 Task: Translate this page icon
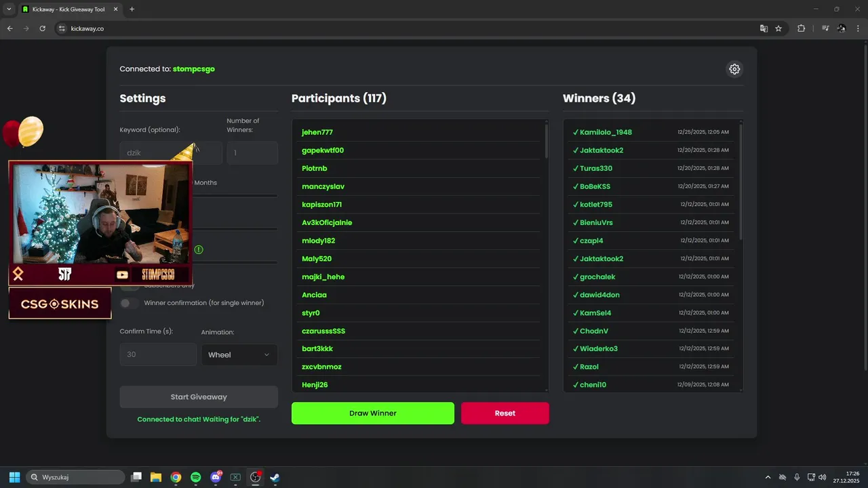[x=764, y=28]
